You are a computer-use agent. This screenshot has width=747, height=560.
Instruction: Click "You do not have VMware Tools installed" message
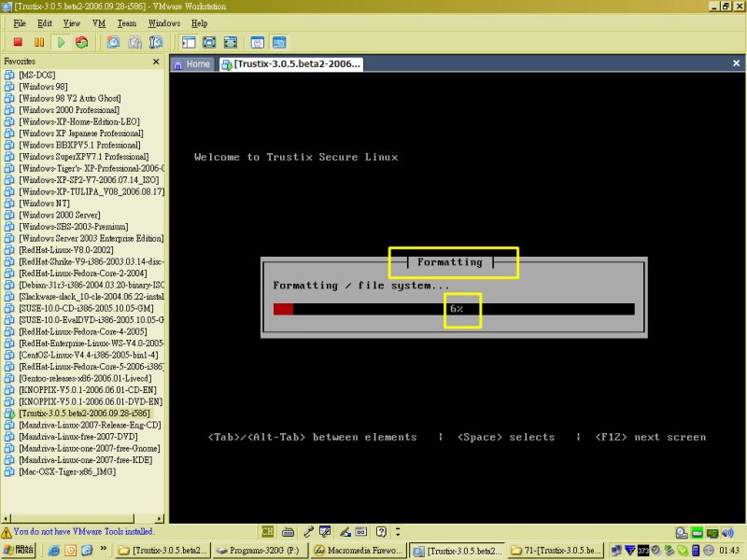83,531
